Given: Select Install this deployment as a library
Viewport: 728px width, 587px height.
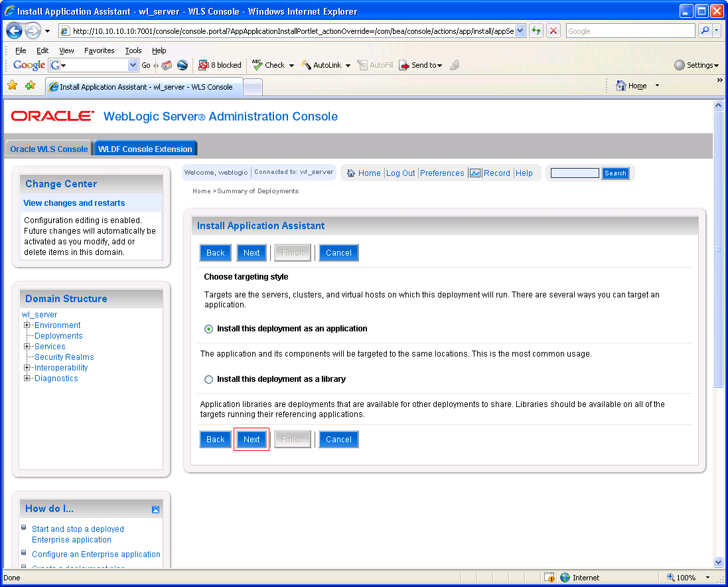Looking at the screenshot, I should click(x=209, y=379).
